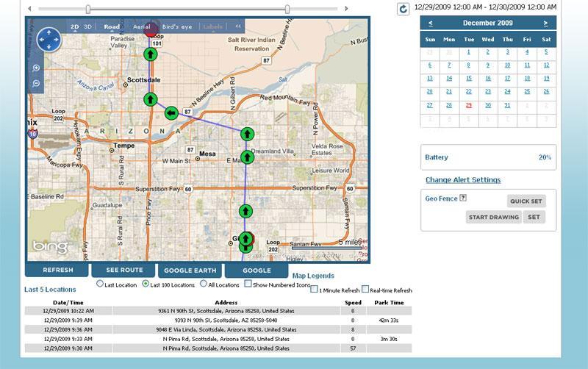
Task: Tick the 1 Minute Refresh checkbox
Action: pyautogui.click(x=315, y=290)
